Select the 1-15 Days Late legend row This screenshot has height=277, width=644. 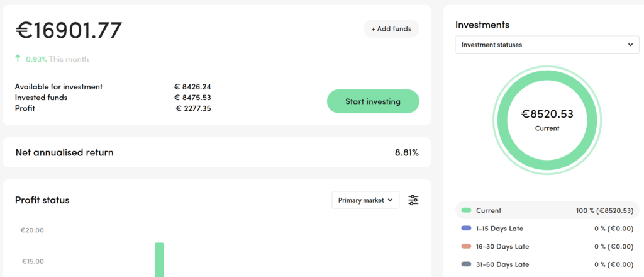tap(547, 229)
